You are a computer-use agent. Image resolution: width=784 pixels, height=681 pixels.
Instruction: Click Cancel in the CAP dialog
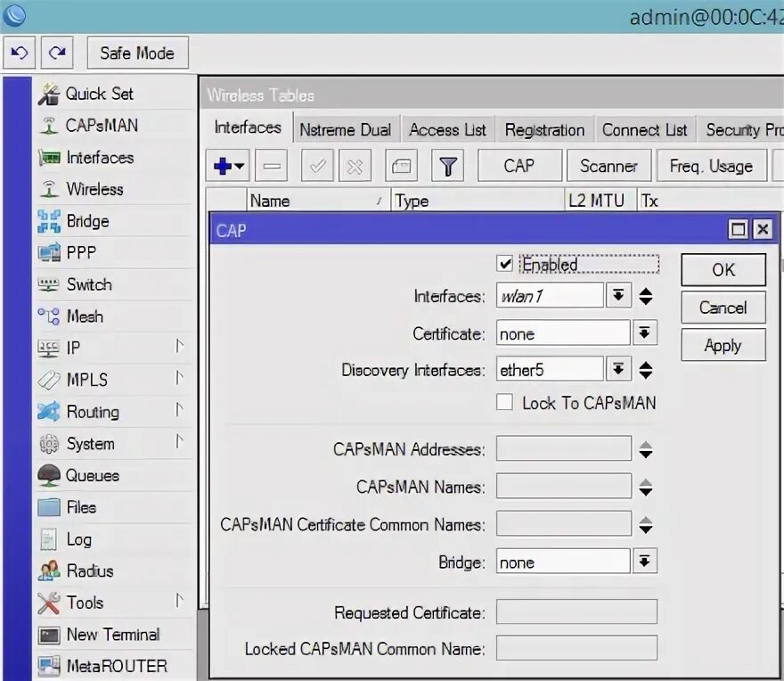pos(723,308)
